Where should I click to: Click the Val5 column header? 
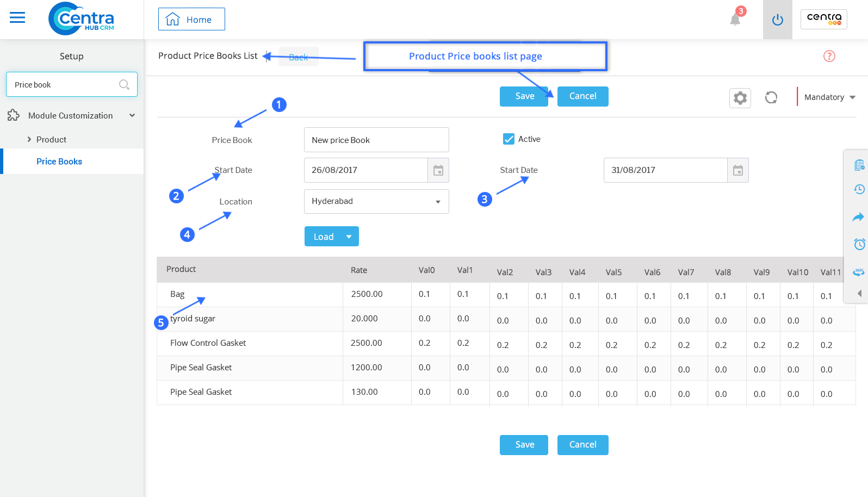click(x=614, y=272)
